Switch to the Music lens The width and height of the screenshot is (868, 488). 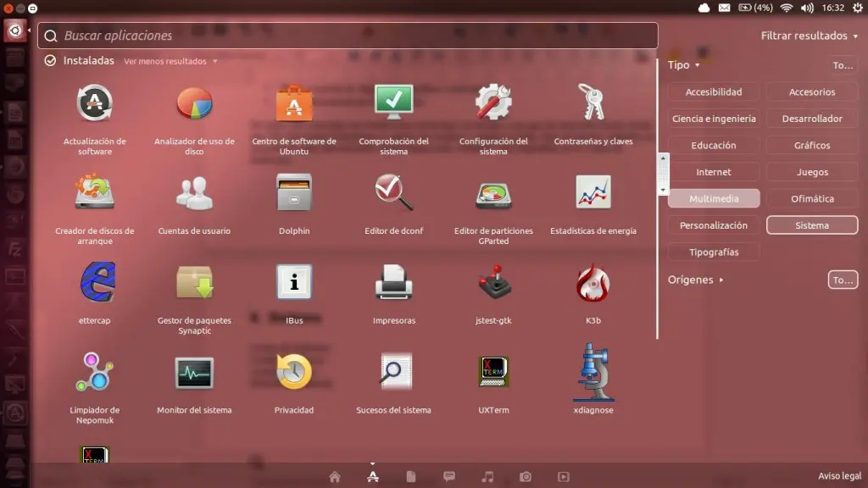[x=487, y=476]
